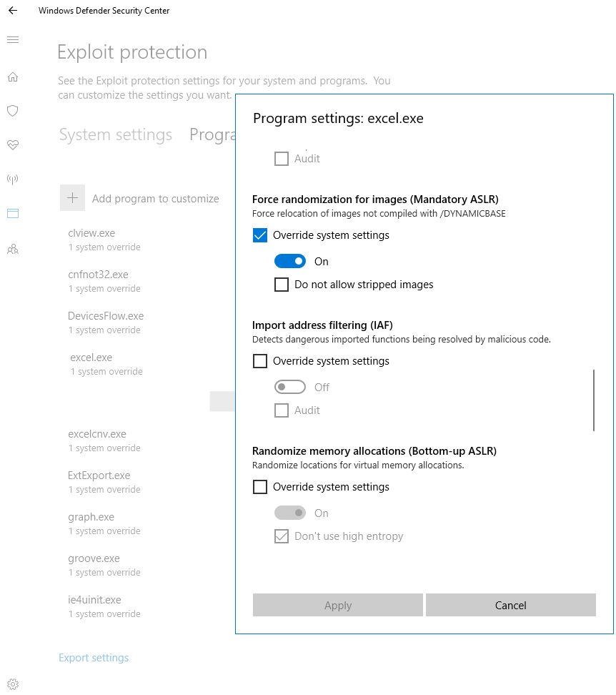The width and height of the screenshot is (616, 695).
Task: Click the back arrow at top left
Action: point(12,10)
